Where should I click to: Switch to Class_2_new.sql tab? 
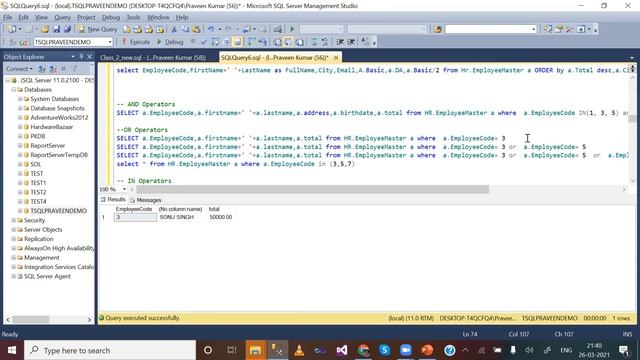[x=153, y=58]
